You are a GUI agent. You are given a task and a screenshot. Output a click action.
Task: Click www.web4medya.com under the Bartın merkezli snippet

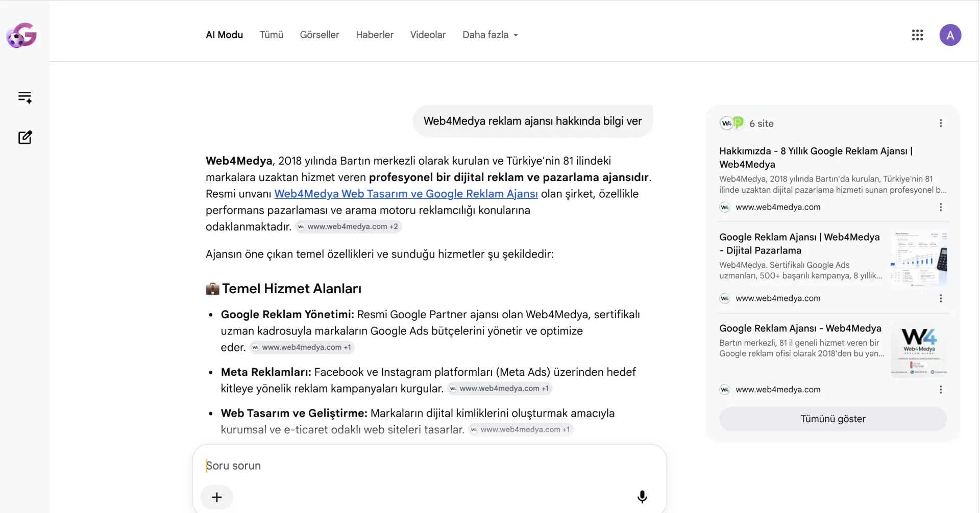point(777,390)
